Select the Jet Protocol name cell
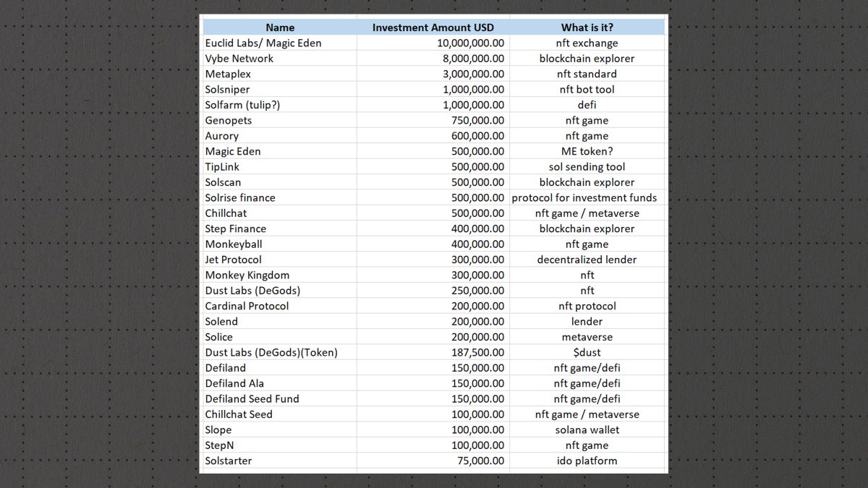This screenshot has height=488, width=868. pyautogui.click(x=232, y=259)
